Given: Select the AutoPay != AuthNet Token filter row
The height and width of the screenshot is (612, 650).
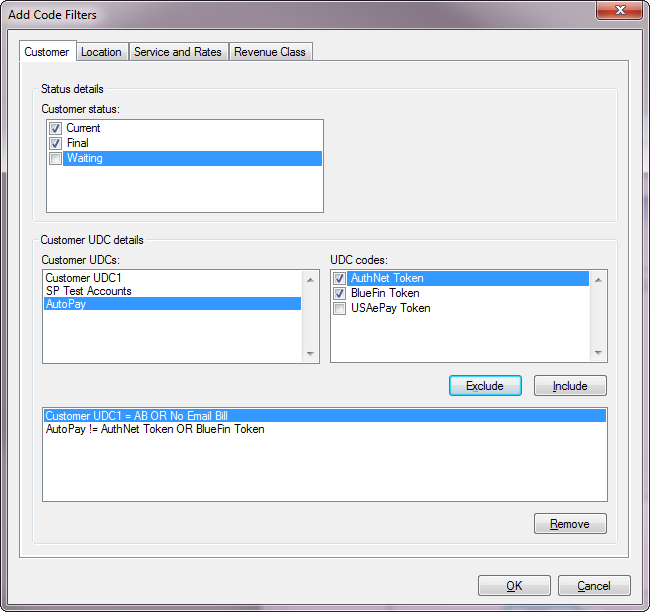Looking at the screenshot, I should point(325,429).
